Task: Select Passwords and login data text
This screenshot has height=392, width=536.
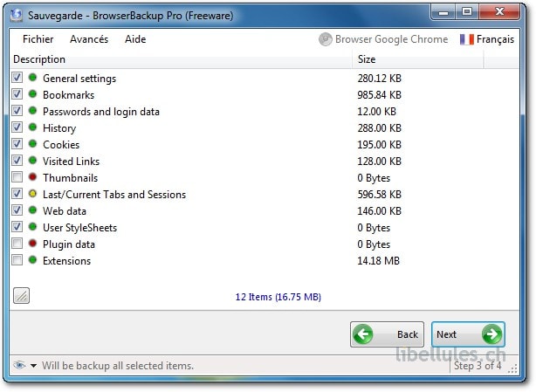Action: (x=101, y=112)
